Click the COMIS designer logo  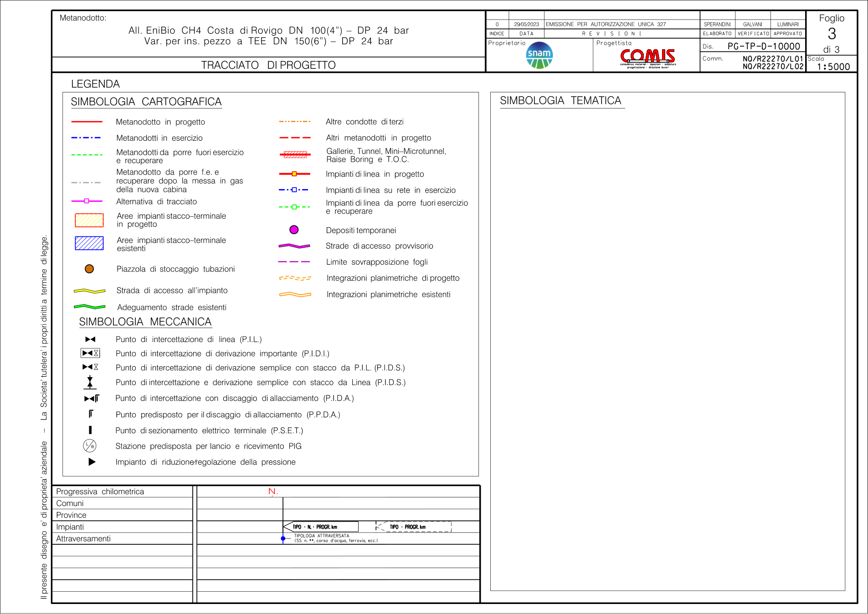pos(647,58)
